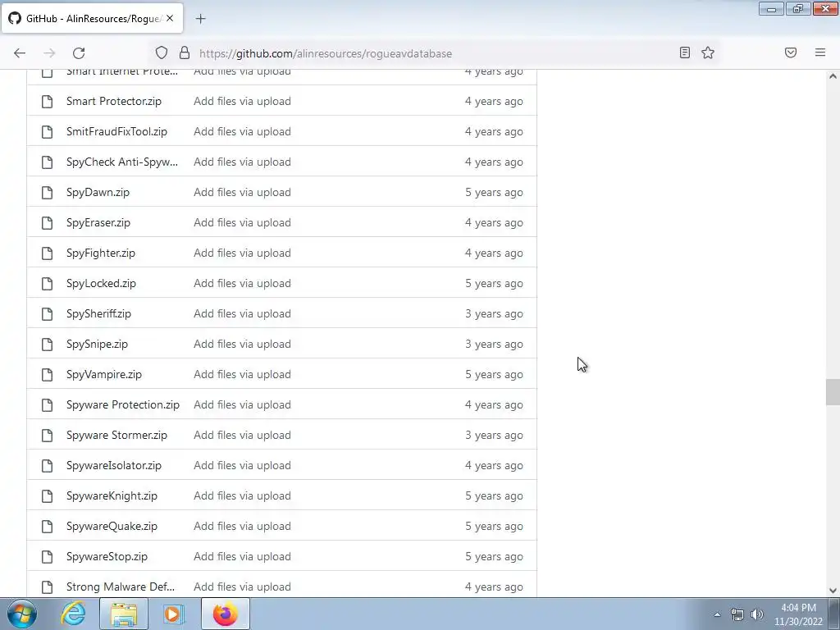The width and height of the screenshot is (840, 630).
Task: Open SpyEraser.zip file link
Action: pos(98,223)
